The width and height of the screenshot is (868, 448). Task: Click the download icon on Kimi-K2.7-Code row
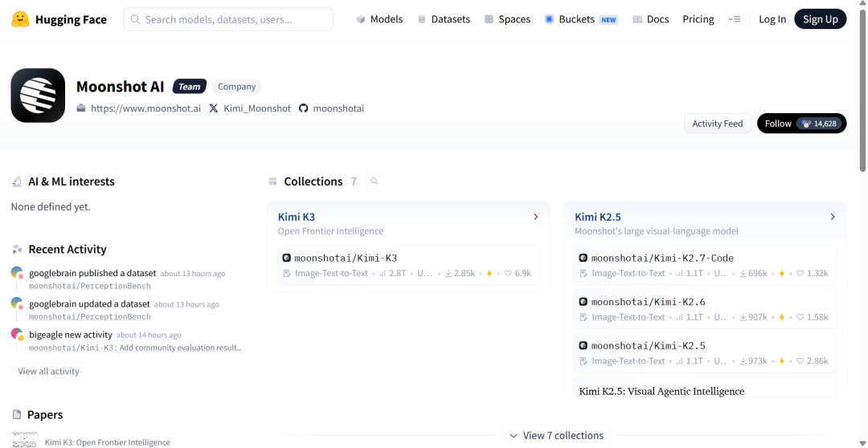(x=743, y=273)
